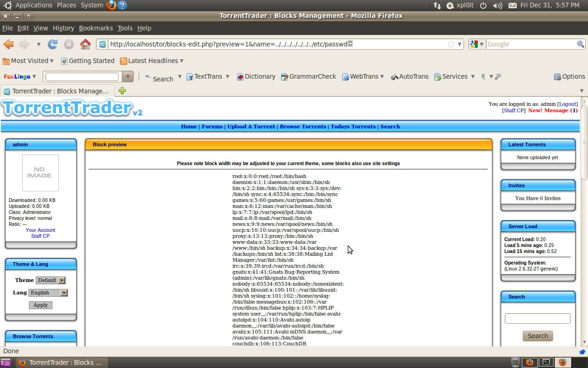The width and height of the screenshot is (588, 368).
Task: Click the Home icon in navigation toolbar
Action: pos(85,44)
